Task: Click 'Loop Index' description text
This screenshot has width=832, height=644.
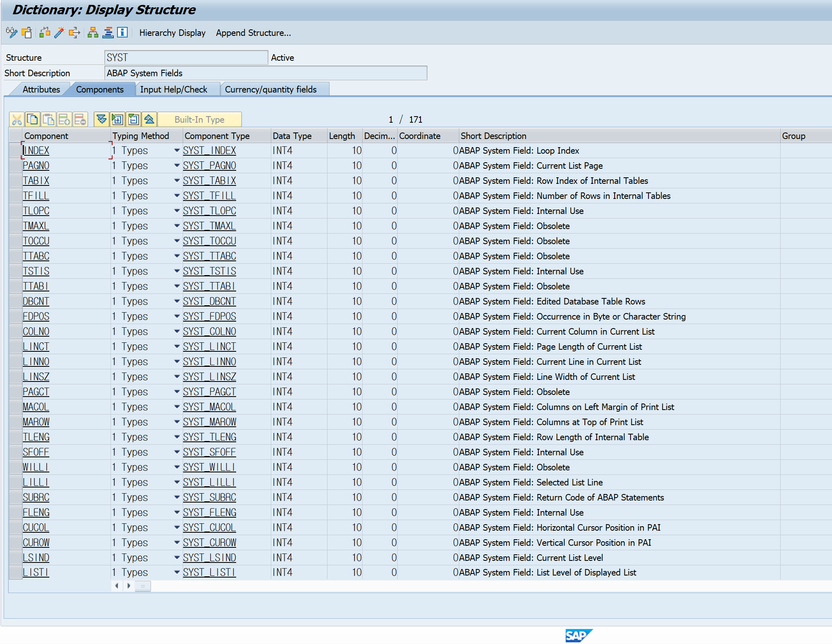Action: pos(558,150)
